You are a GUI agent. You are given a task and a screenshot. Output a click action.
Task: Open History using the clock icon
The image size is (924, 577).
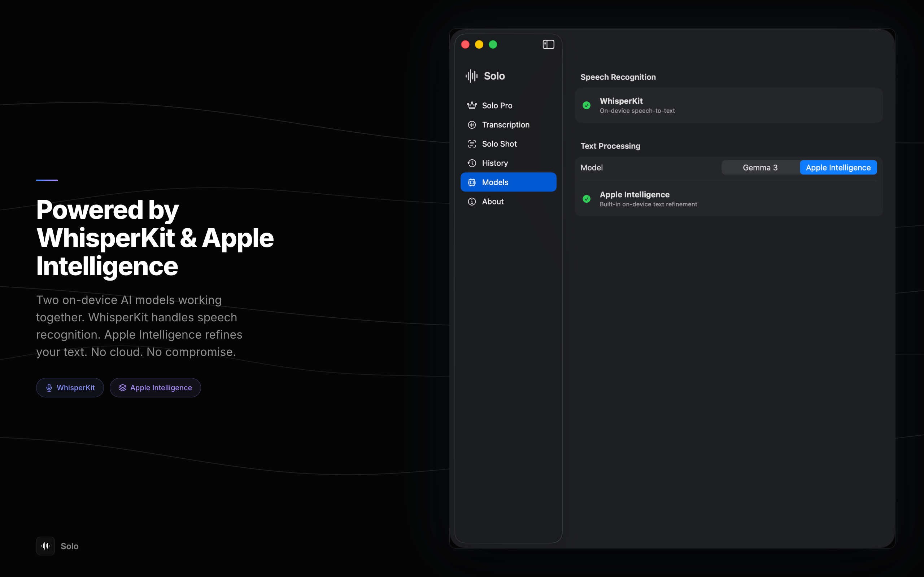(472, 163)
